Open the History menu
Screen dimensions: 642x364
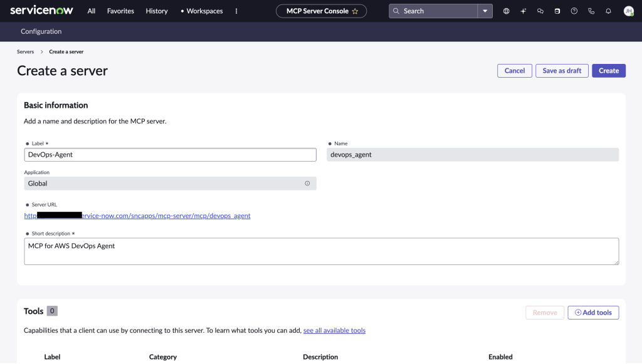click(157, 11)
